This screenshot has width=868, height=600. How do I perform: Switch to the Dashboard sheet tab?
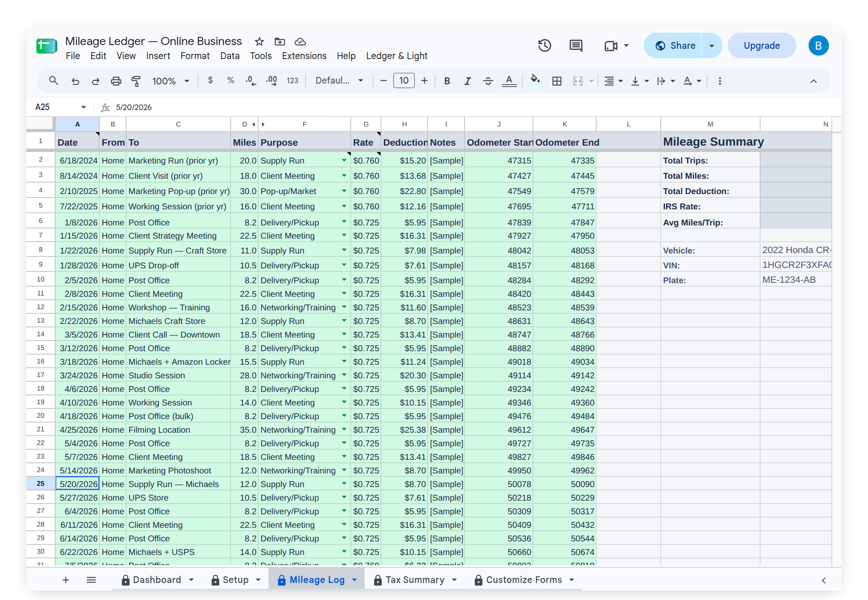(157, 580)
